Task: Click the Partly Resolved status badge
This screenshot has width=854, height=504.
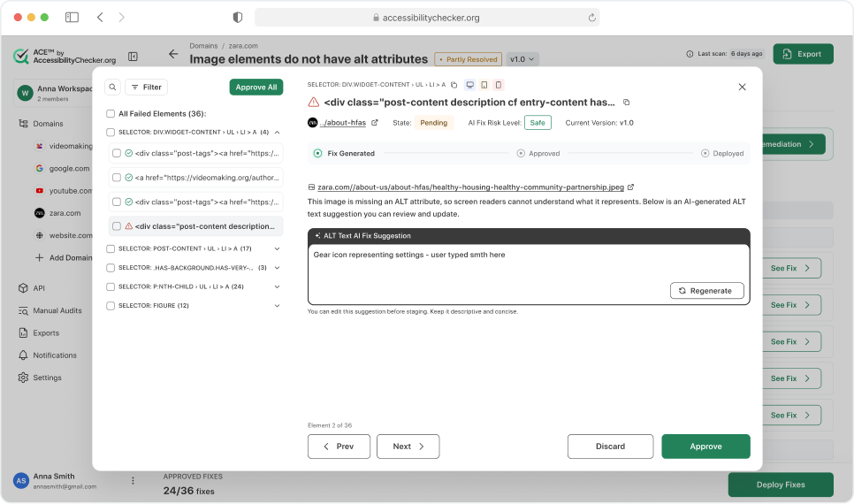Action: click(469, 59)
